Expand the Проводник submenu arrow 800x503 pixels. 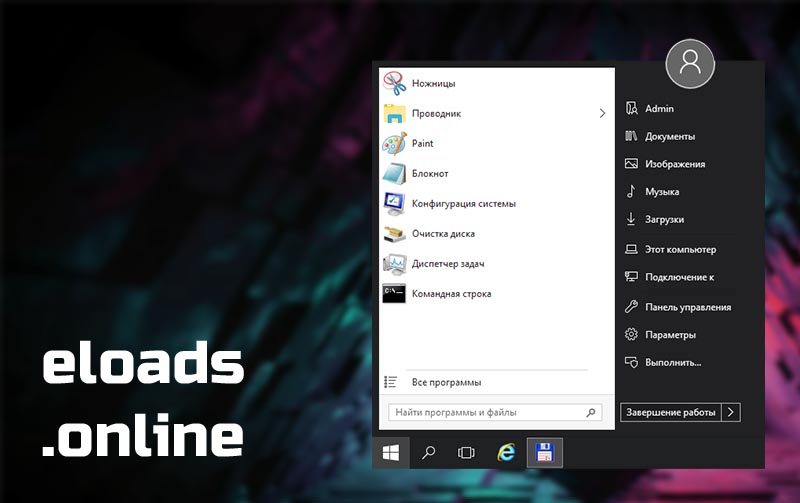602,114
